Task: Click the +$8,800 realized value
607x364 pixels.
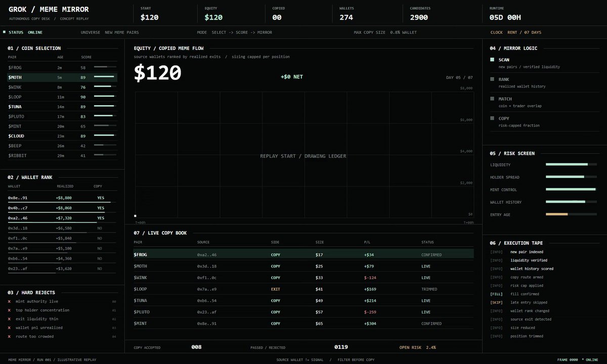Action: pyautogui.click(x=64, y=198)
